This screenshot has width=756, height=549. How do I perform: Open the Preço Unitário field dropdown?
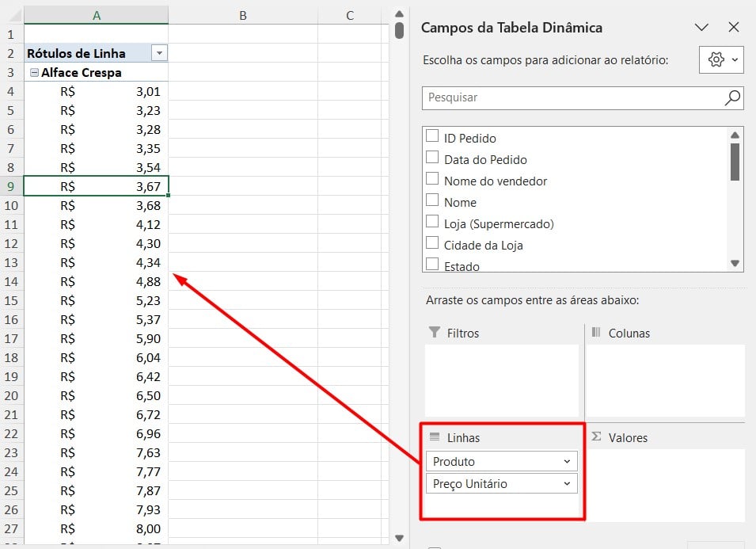click(x=567, y=484)
